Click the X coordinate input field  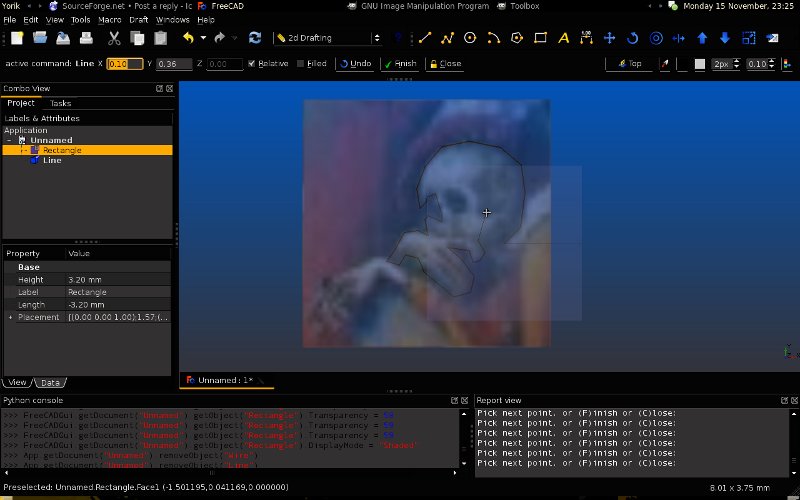tap(125, 64)
